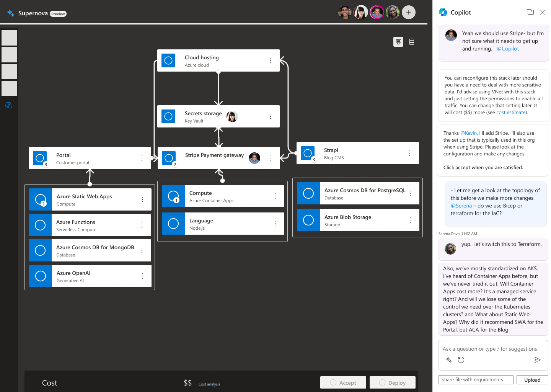This screenshot has height=392, width=551.
Task: Open the Copilot icon in left sidebar
Action: pyautogui.click(x=9, y=105)
